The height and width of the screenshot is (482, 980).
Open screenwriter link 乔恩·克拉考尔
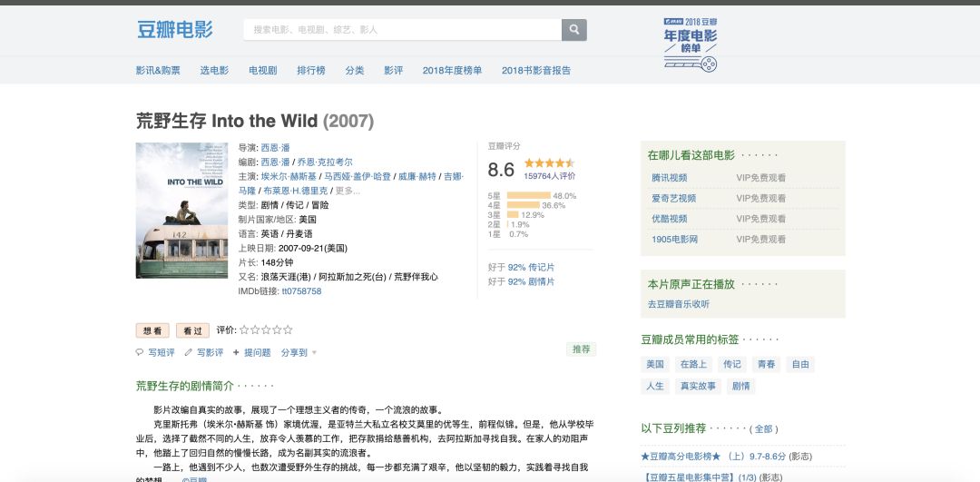pyautogui.click(x=325, y=162)
